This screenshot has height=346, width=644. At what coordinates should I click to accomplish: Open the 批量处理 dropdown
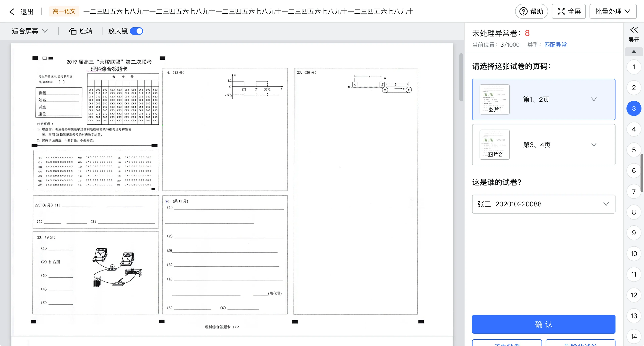point(613,11)
